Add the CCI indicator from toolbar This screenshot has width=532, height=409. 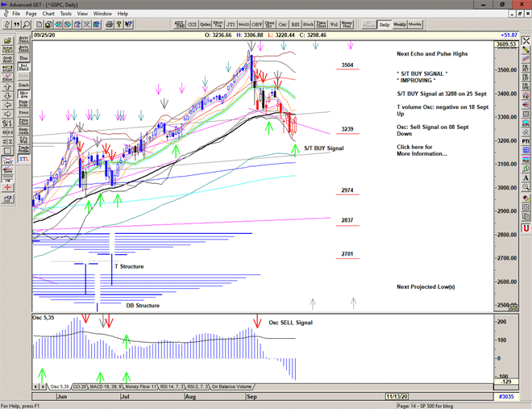tap(192, 24)
